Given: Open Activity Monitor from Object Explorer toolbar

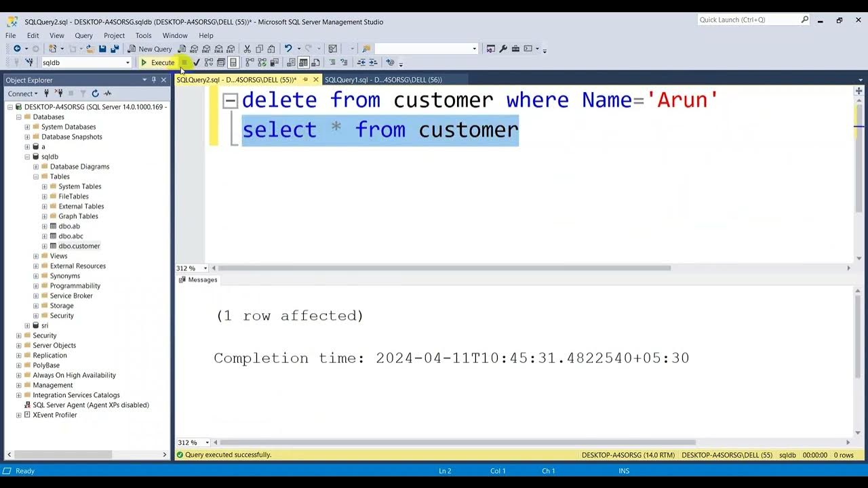Looking at the screenshot, I should 108,94.
